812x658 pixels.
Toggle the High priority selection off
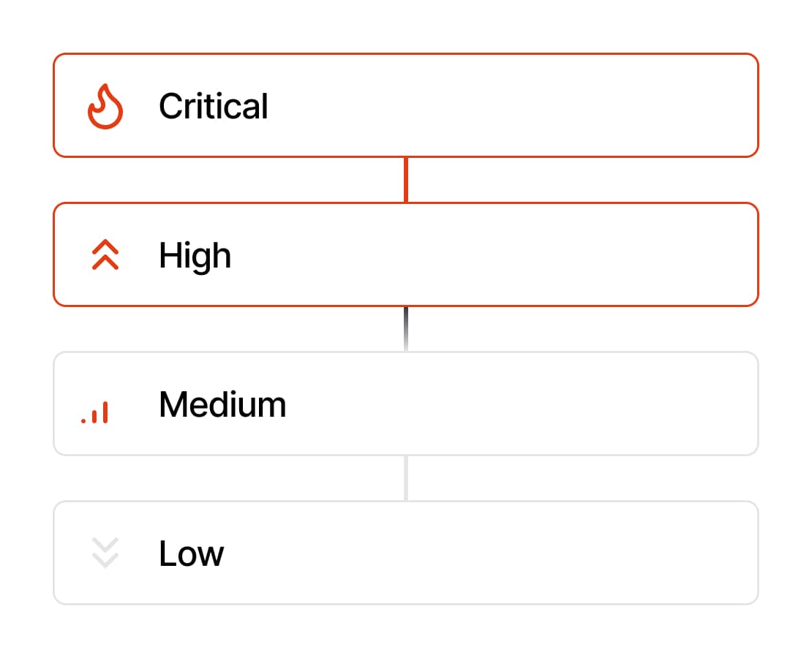(x=406, y=255)
